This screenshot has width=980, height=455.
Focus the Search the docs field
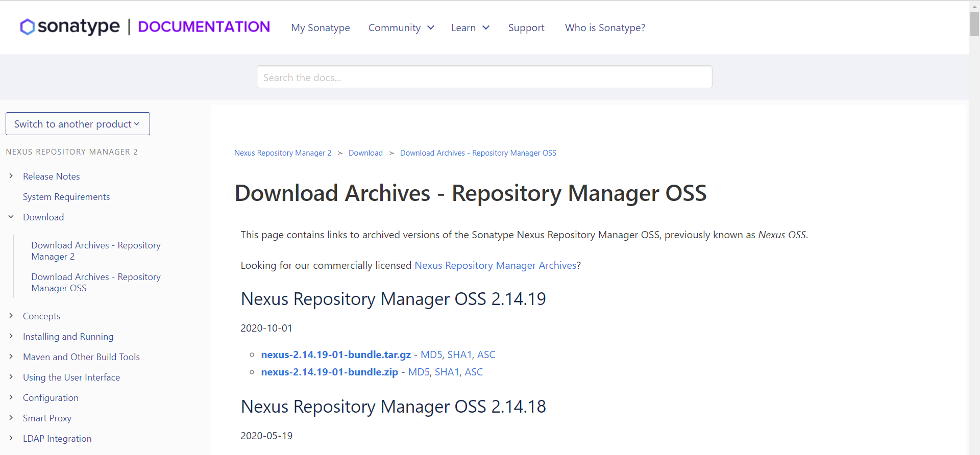pyautogui.click(x=484, y=77)
